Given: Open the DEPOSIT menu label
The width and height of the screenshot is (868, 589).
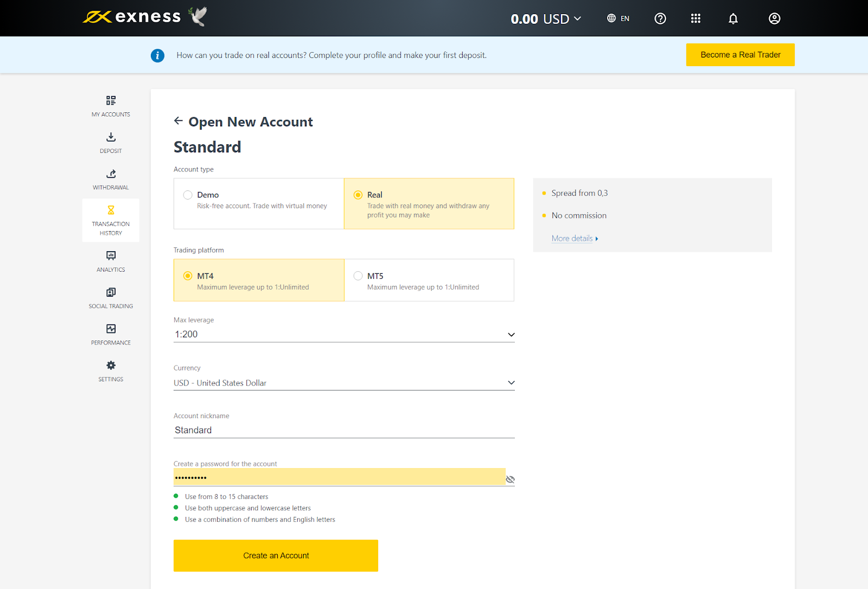Looking at the screenshot, I should [x=111, y=151].
